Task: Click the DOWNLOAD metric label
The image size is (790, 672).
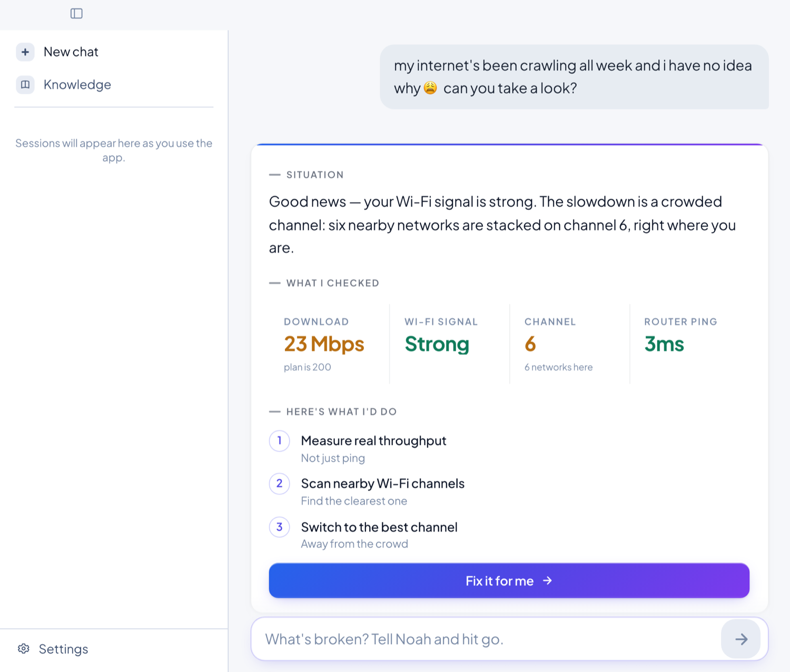Action: (x=317, y=322)
